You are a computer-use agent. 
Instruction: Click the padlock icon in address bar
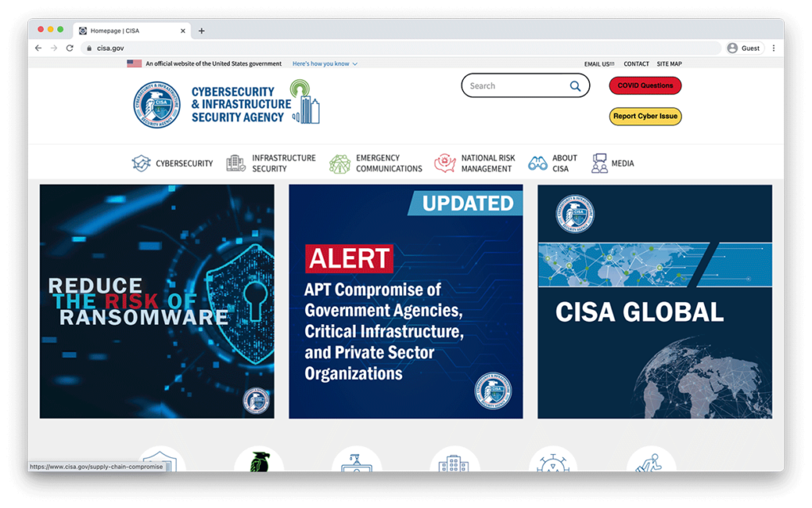coord(89,48)
